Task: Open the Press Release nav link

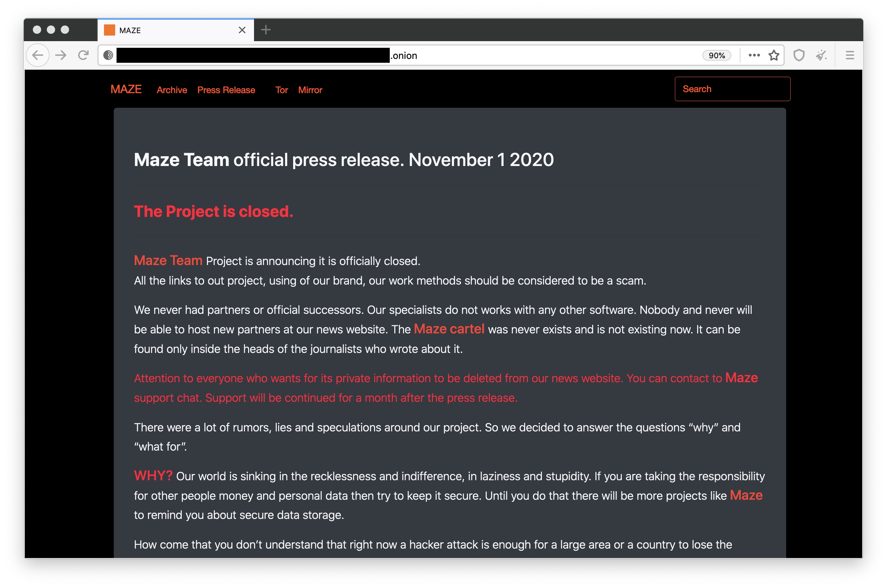Action: 226,90
